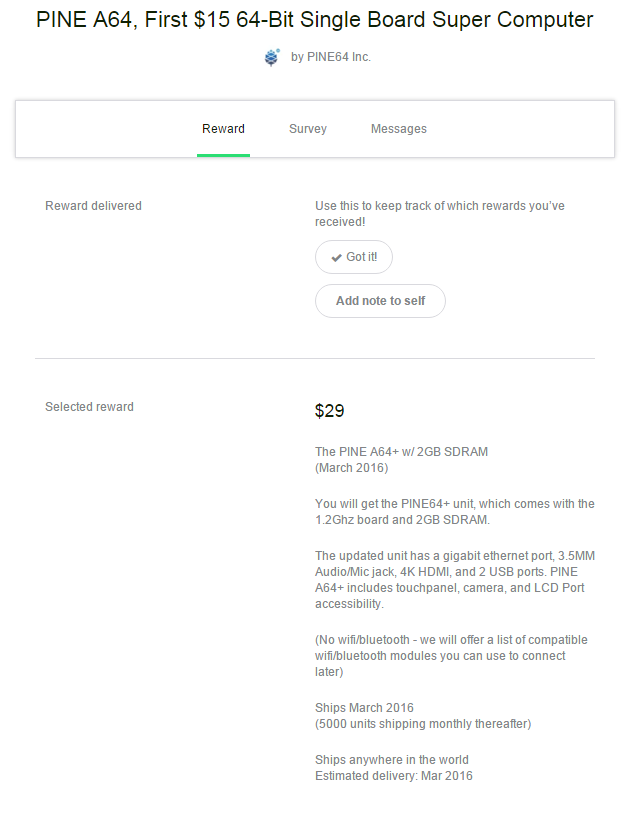Go to the Messages tab
The width and height of the screenshot is (626, 817).
coord(399,129)
